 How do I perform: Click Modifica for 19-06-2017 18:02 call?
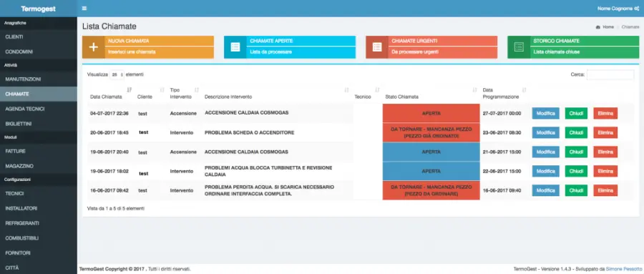tap(545, 171)
